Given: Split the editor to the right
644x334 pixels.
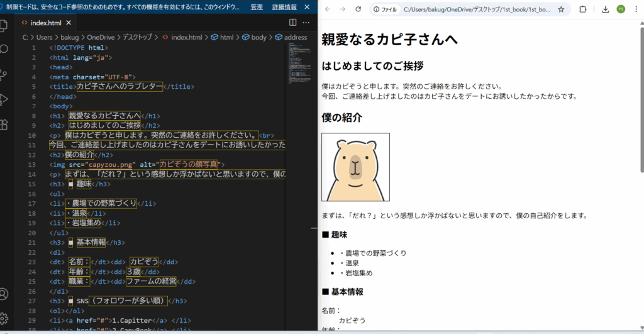Looking at the screenshot, I should click(293, 23).
